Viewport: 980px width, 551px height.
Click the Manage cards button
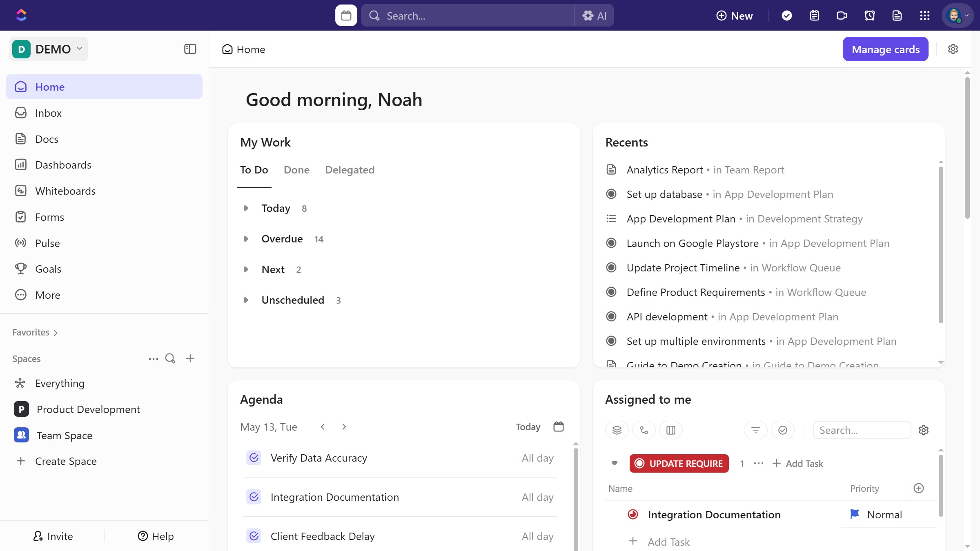tap(885, 49)
